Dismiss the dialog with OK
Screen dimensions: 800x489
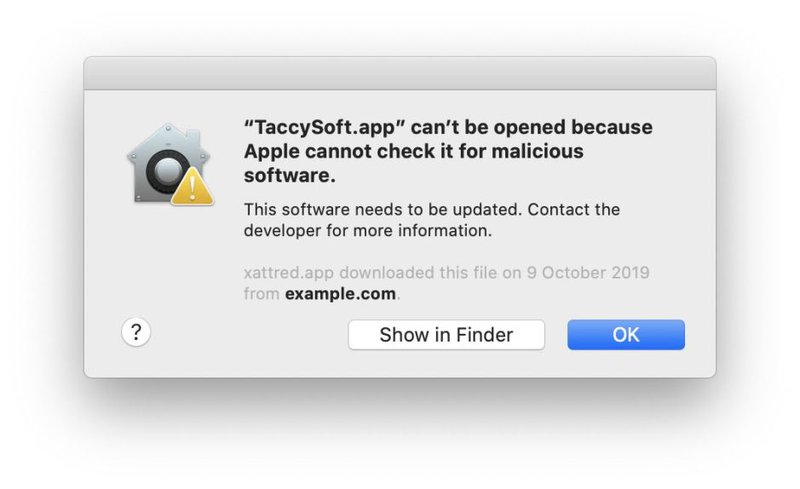626,335
